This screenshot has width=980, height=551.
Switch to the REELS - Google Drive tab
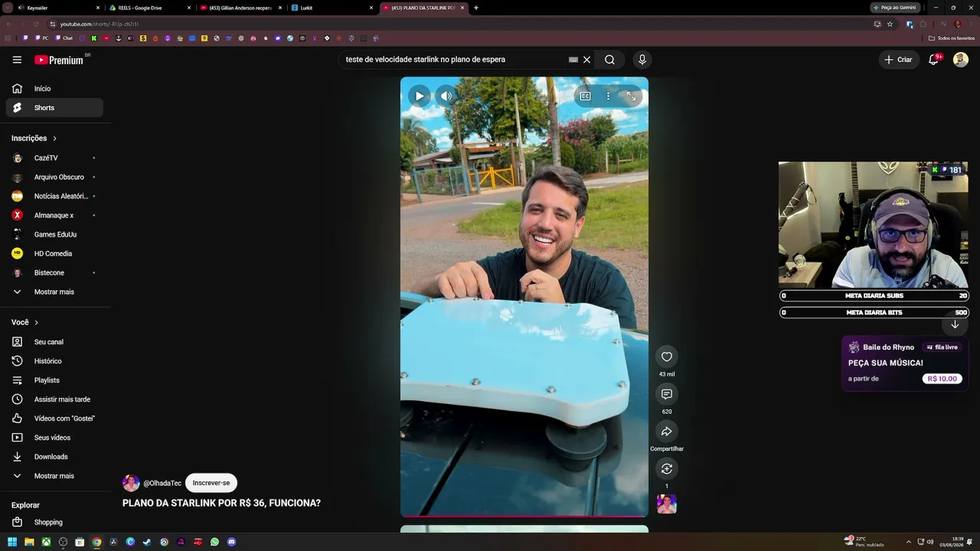[149, 8]
